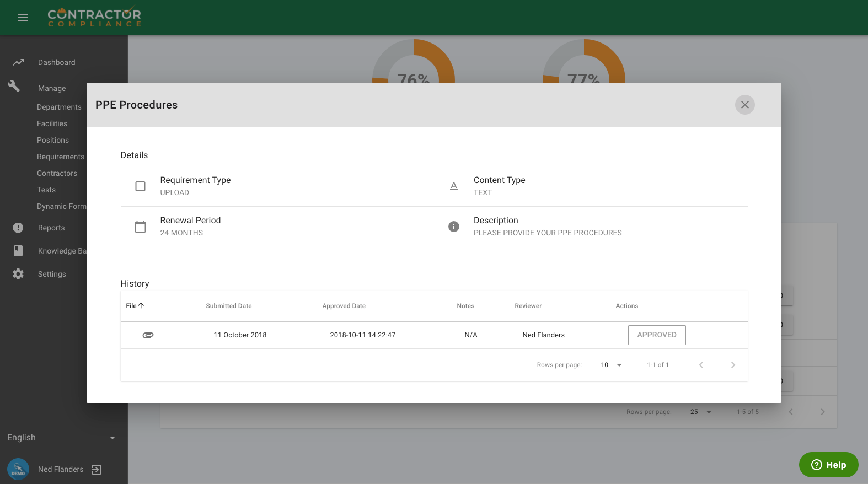
Task: Click the Settings gear icon
Action: (18, 274)
